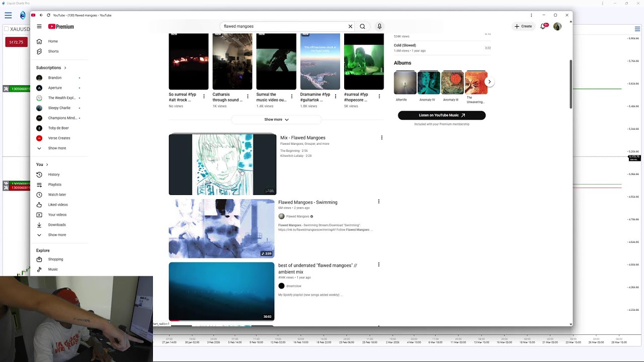This screenshot has height=362, width=644.
Task: Open Your videos in the sidebar
Action: point(56,215)
